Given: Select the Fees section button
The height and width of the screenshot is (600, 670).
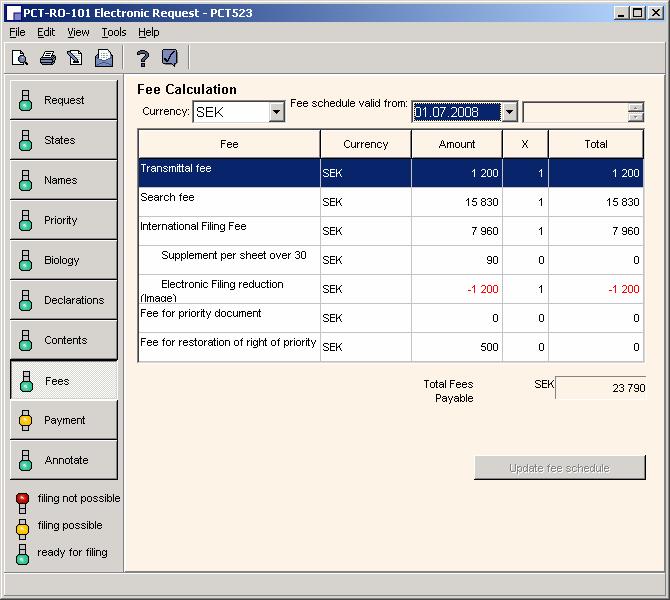Looking at the screenshot, I should point(64,380).
